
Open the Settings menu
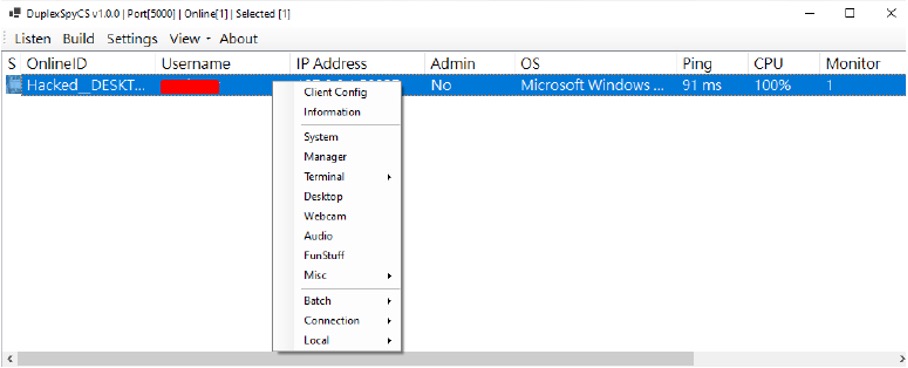pos(132,39)
